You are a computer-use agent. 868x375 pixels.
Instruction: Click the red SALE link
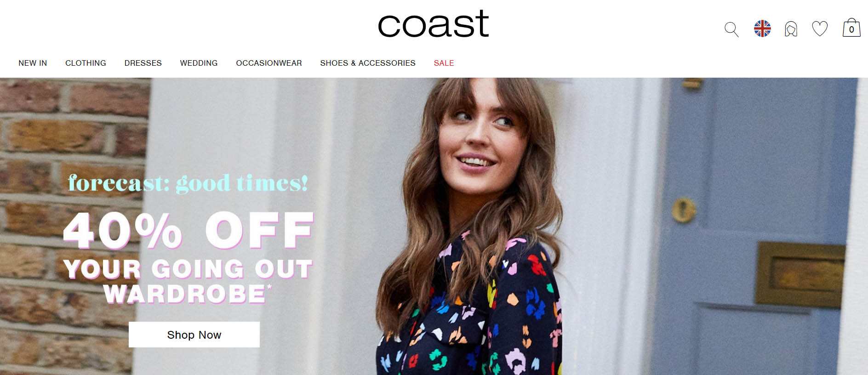pos(444,63)
